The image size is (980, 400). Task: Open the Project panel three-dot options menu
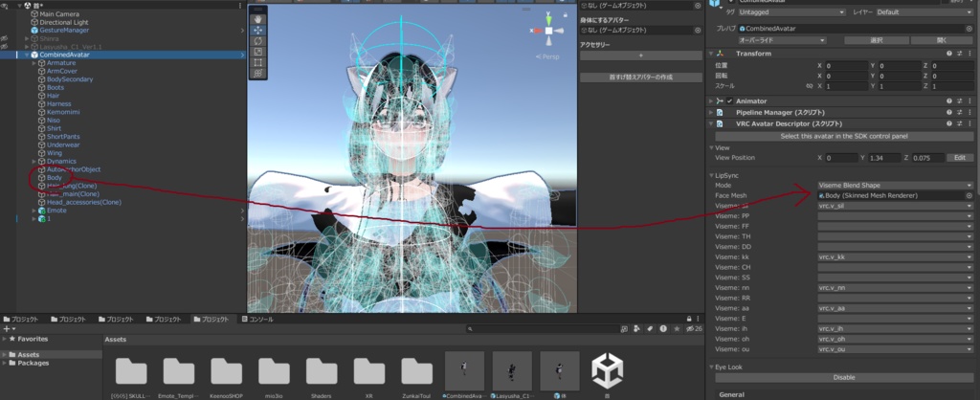click(699, 319)
